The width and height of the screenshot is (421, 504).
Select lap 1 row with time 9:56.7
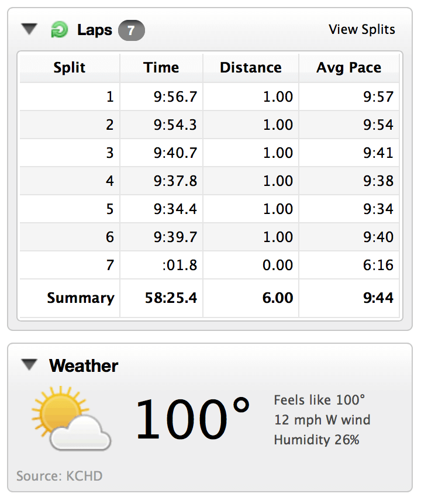[209, 96]
